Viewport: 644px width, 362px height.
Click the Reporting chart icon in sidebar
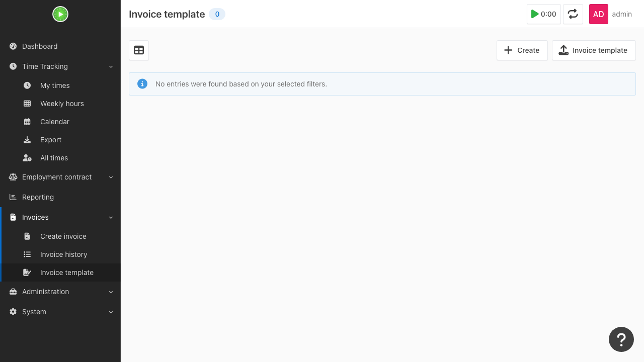coord(13,197)
